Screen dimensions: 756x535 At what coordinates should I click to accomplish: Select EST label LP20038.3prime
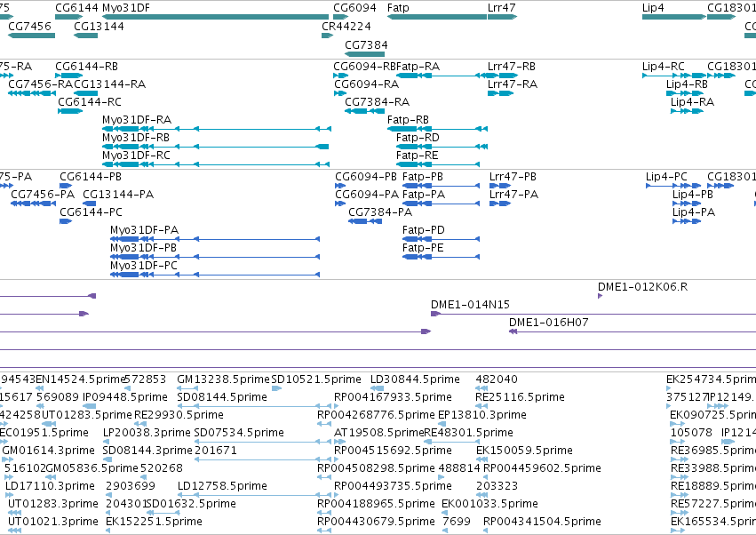click(147, 433)
